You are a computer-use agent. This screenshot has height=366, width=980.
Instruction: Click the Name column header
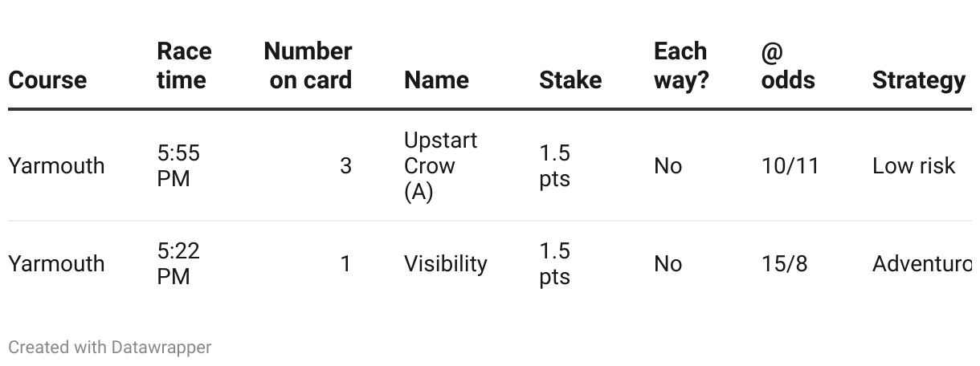(436, 80)
